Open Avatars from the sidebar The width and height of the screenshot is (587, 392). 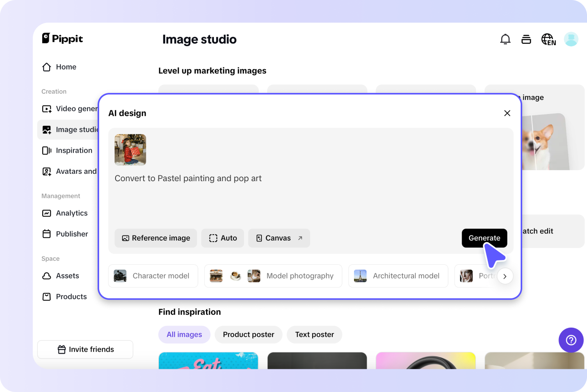tap(46, 171)
